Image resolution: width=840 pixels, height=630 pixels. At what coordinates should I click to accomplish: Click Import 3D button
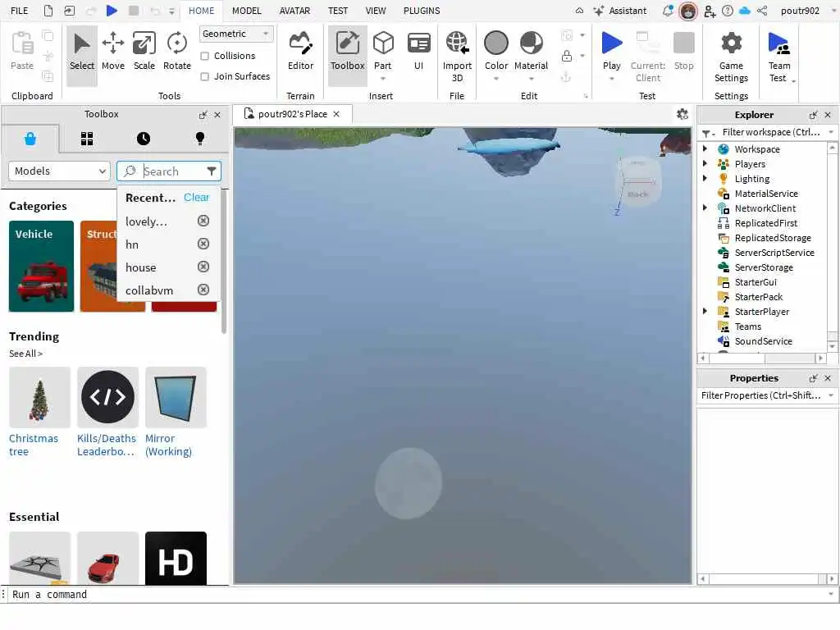[x=457, y=57]
